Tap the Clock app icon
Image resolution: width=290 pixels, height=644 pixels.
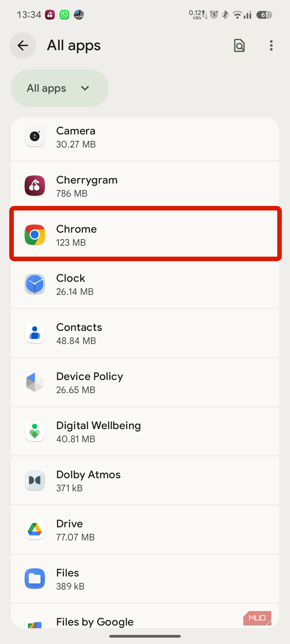click(35, 284)
